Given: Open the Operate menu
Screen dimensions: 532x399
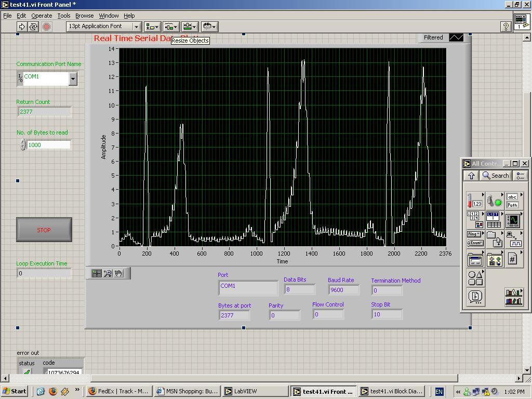Looking at the screenshot, I should (x=42, y=16).
